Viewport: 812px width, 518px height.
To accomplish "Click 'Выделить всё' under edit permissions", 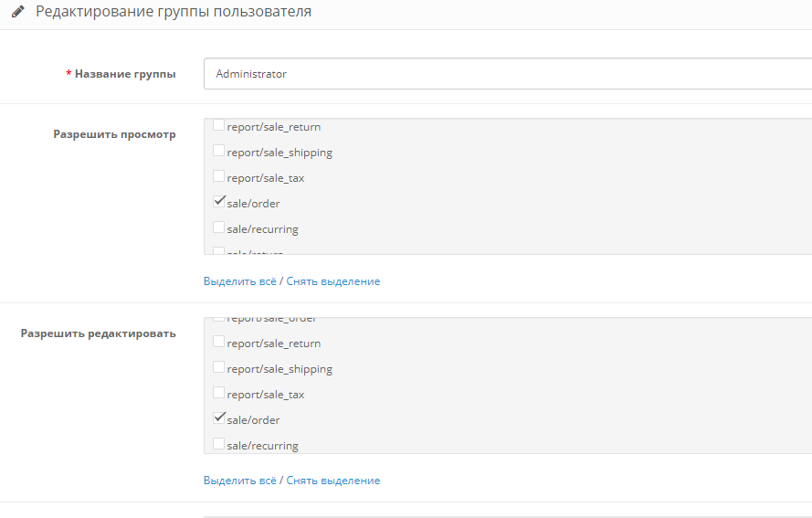I will pyautogui.click(x=239, y=481).
